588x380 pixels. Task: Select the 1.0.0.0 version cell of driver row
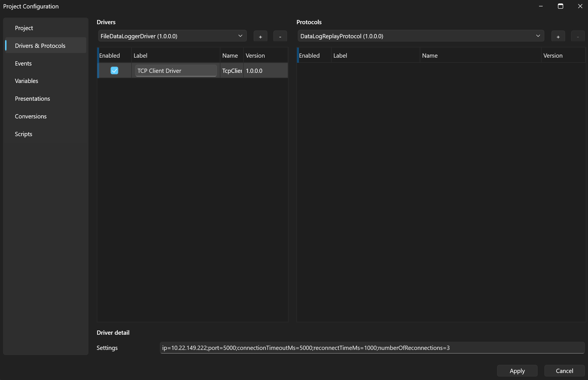[265, 71]
